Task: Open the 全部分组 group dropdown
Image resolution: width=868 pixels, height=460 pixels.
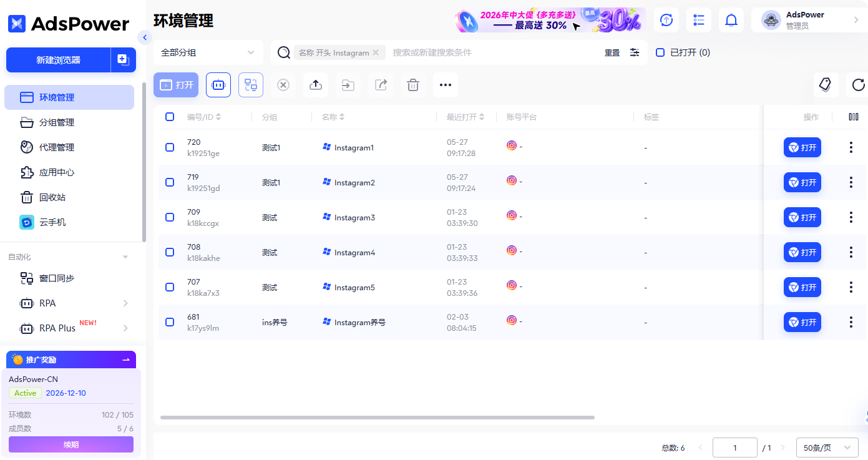Action: pos(208,52)
